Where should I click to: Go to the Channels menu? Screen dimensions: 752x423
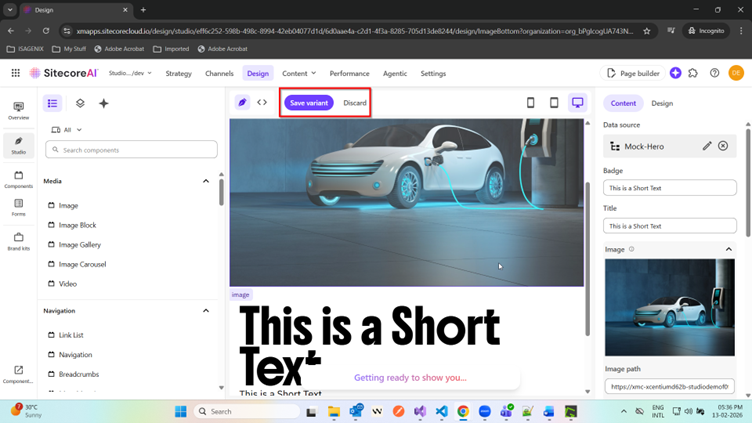pos(219,73)
